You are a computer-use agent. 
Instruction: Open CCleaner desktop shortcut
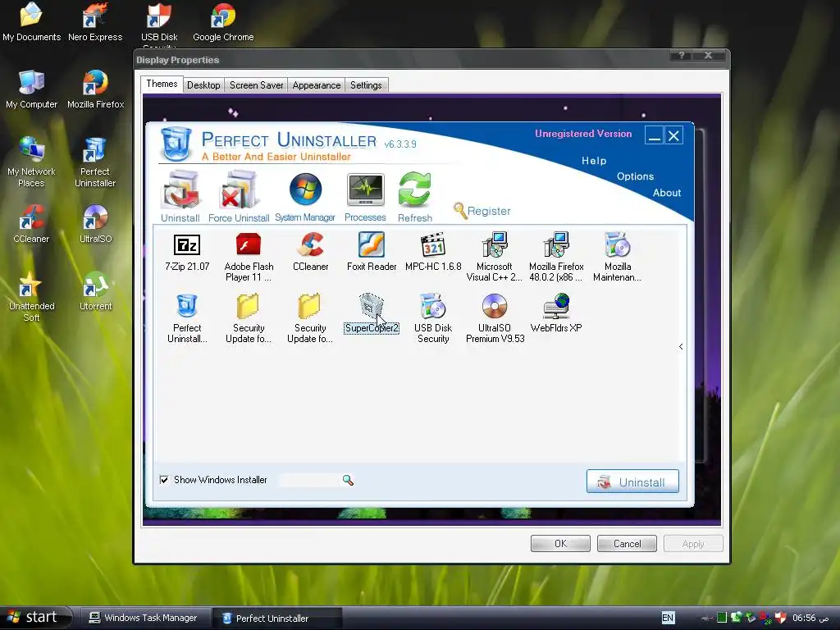31,224
